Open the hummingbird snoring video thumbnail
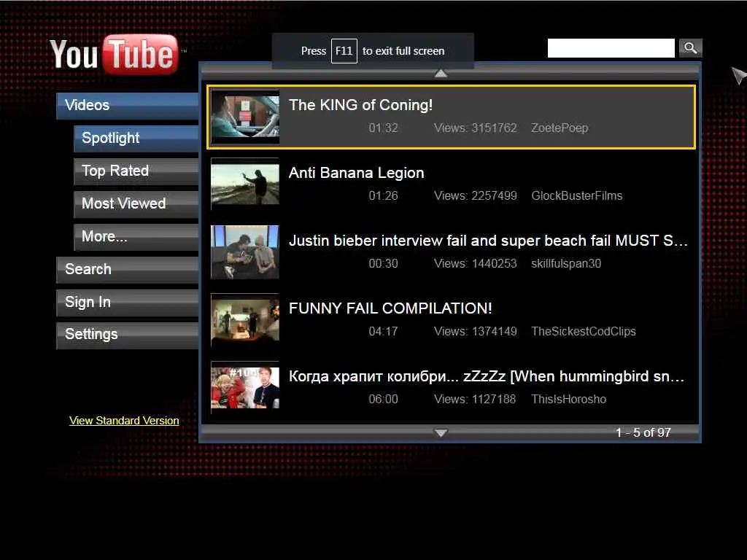Screen dimensions: 747x560 click(x=245, y=387)
